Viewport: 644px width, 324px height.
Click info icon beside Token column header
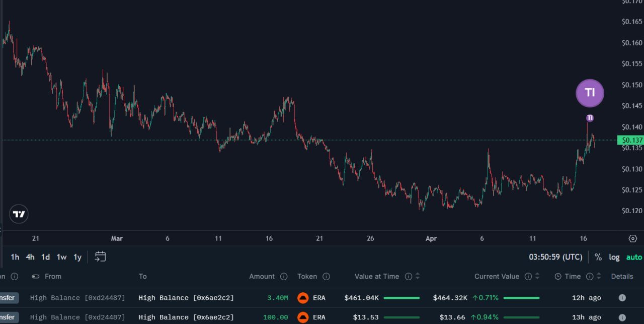(326, 276)
